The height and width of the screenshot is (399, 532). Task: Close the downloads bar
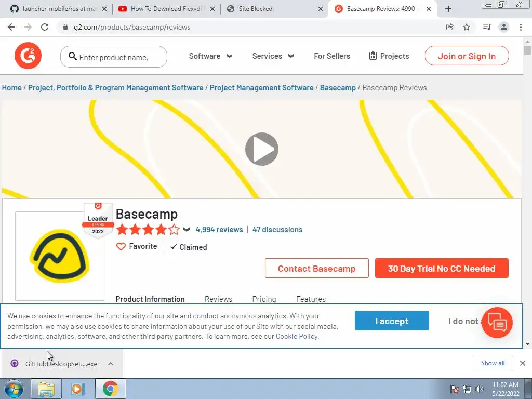tap(523, 363)
